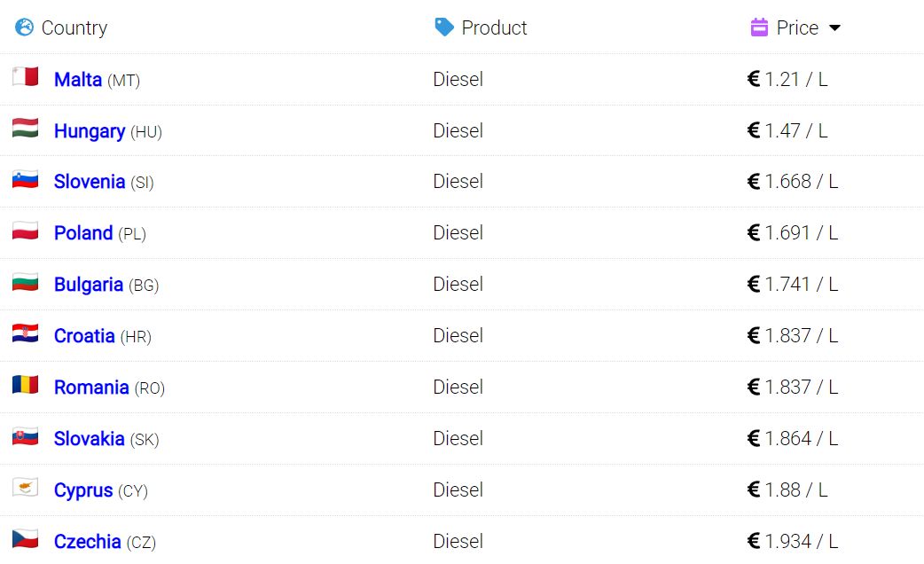Toggle the Price sort arrow
This screenshot has width=924, height=564.
point(834,27)
